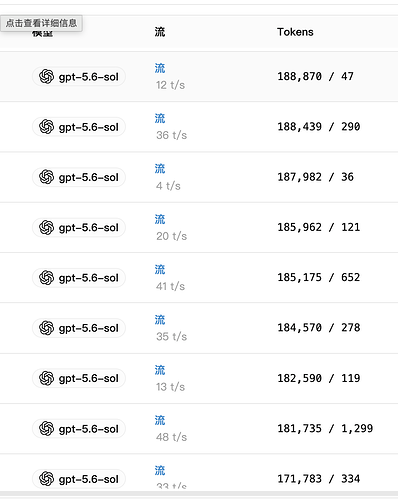Click the OpenAI logo in the 185,962 row
Screen dimensions: 398x500
(46, 227)
